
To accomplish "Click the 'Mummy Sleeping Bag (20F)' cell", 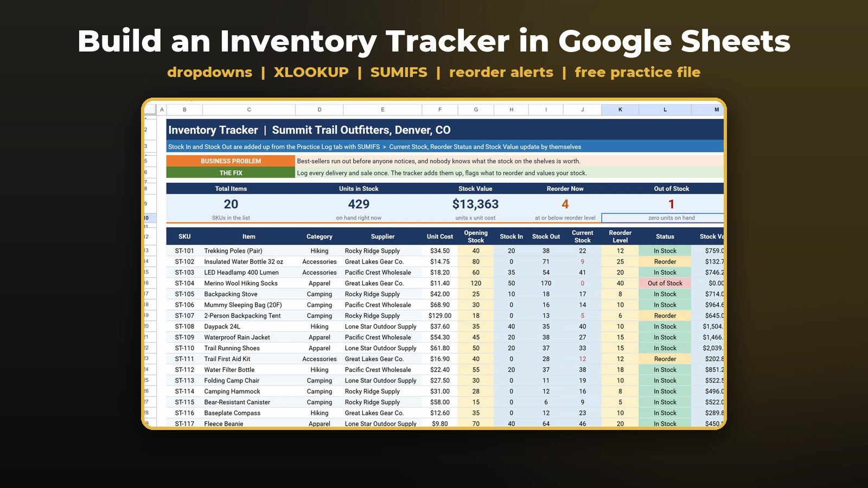I will tap(249, 305).
